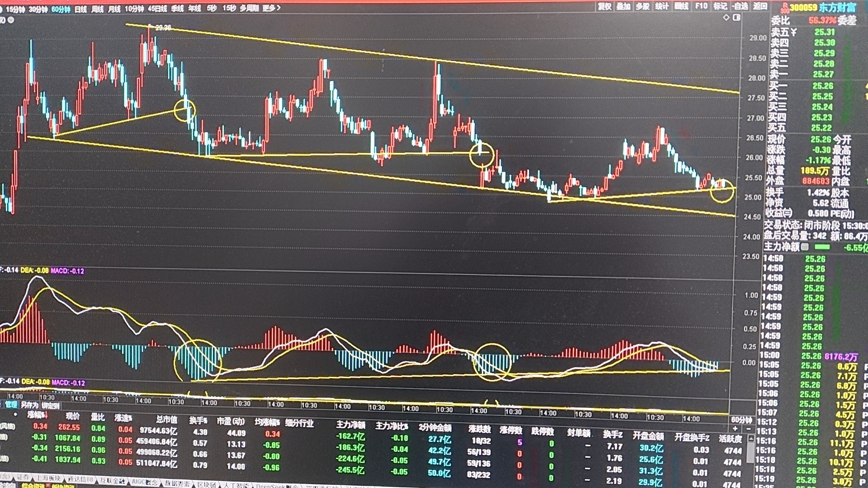Image resolution: width=868 pixels, height=488 pixels.
Task: Select the 互联金融 sector tab at the bottom
Action: pos(112,481)
